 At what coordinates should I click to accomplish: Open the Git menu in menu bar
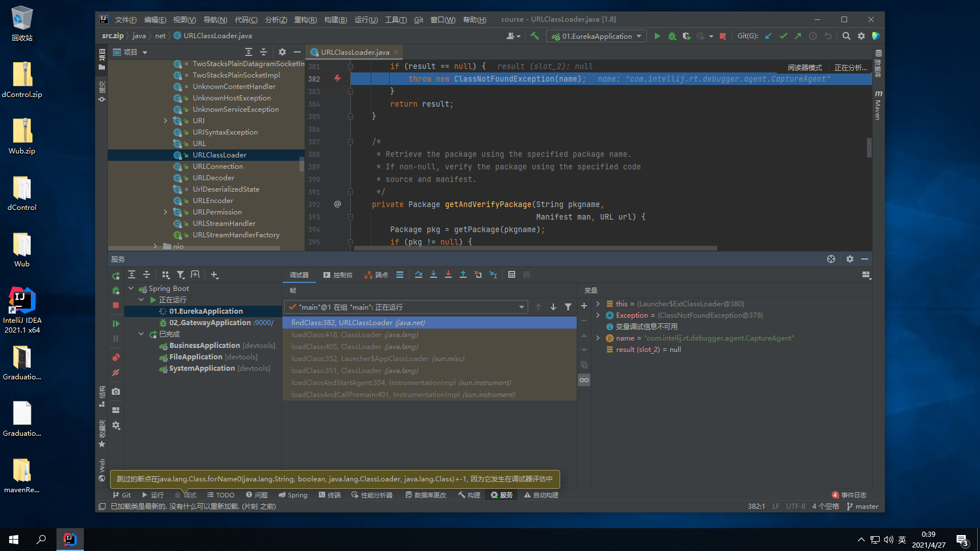(x=419, y=19)
